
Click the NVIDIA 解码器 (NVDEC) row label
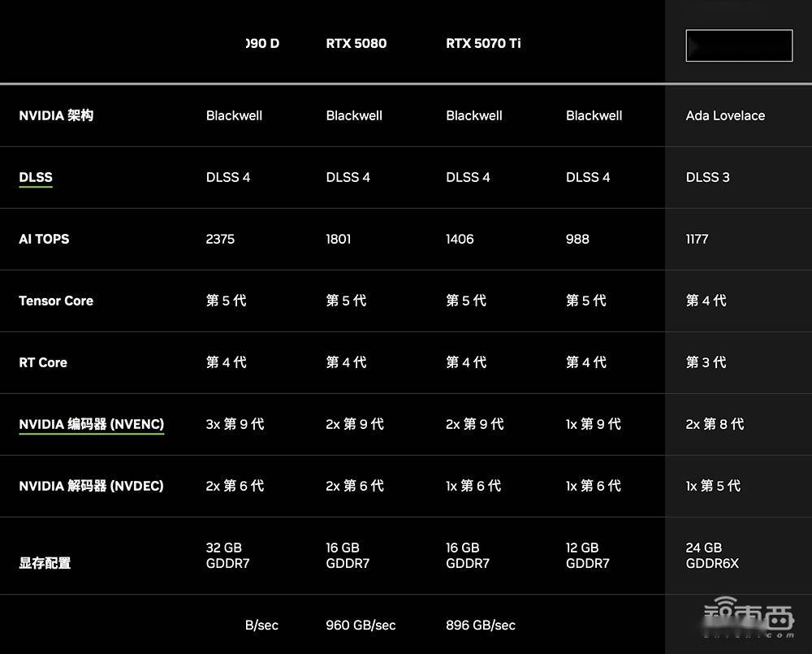[x=91, y=486]
